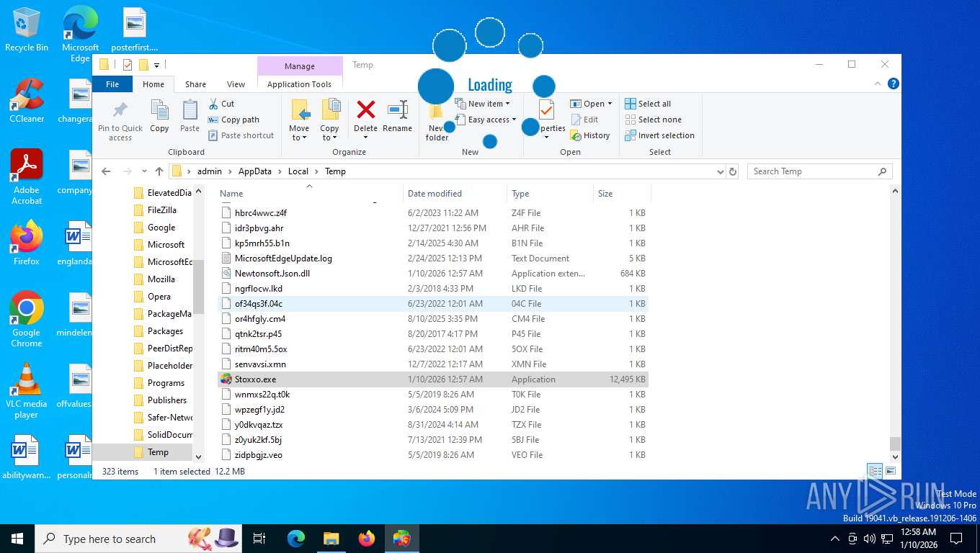The image size is (980, 553).
Task: Sort files by the Name column header
Action: point(309,193)
